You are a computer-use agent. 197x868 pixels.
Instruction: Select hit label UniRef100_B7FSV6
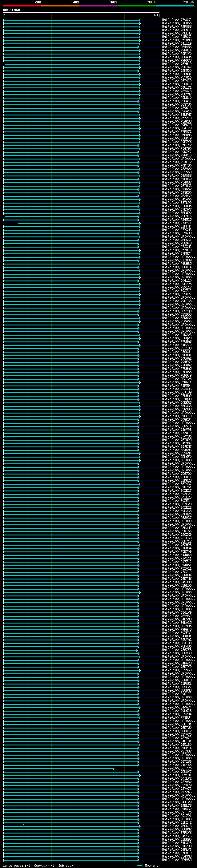[x=177, y=833]
